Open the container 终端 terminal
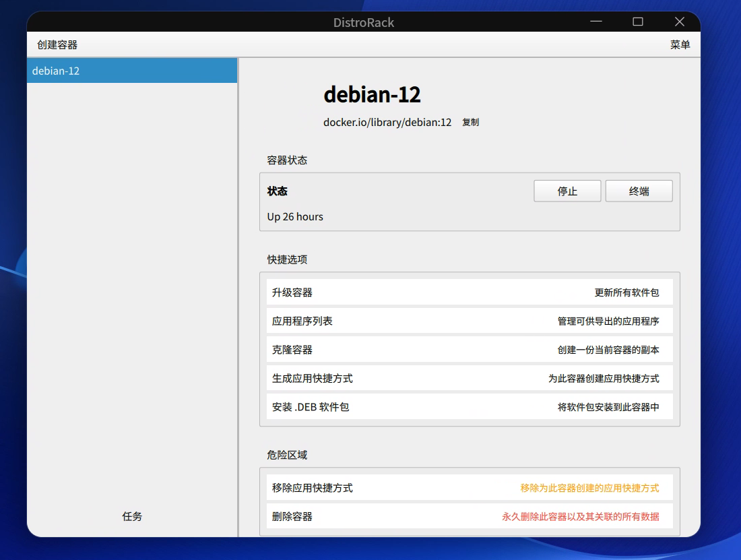This screenshot has width=741, height=560. (639, 191)
